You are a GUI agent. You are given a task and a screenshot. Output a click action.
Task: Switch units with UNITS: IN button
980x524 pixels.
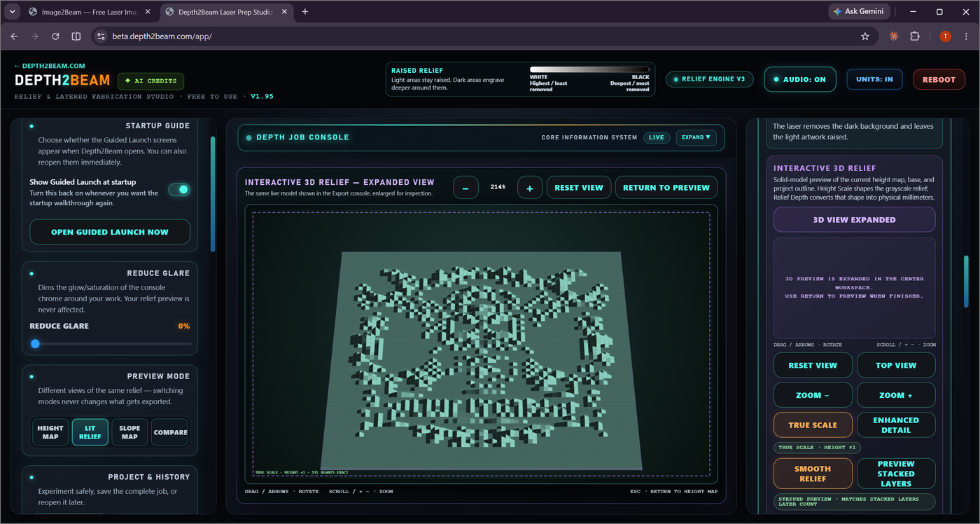(x=874, y=79)
